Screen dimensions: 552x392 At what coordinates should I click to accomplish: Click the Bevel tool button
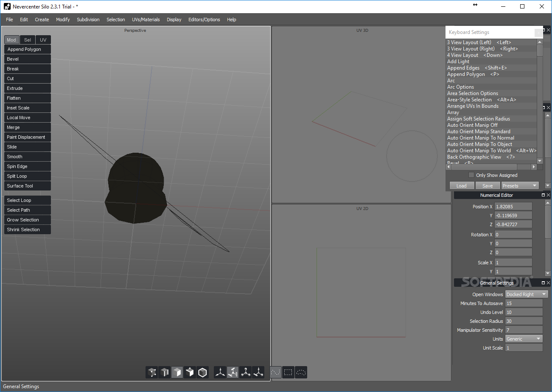coord(28,59)
